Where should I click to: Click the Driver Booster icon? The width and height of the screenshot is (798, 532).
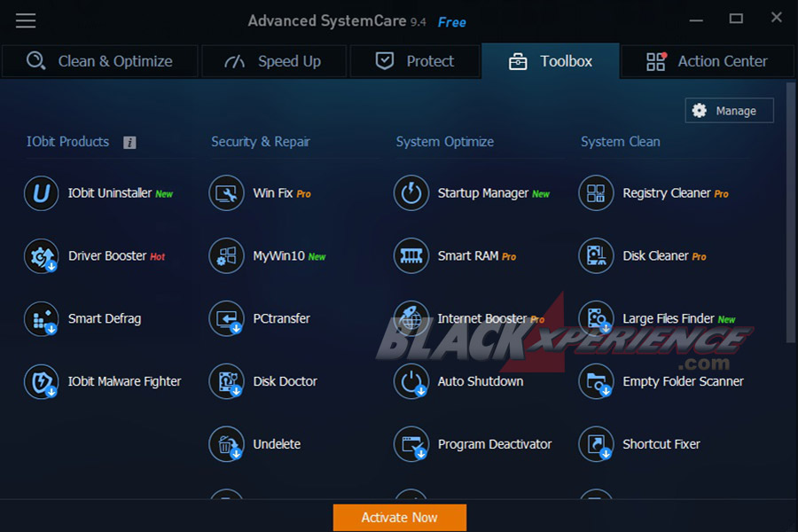point(41,256)
